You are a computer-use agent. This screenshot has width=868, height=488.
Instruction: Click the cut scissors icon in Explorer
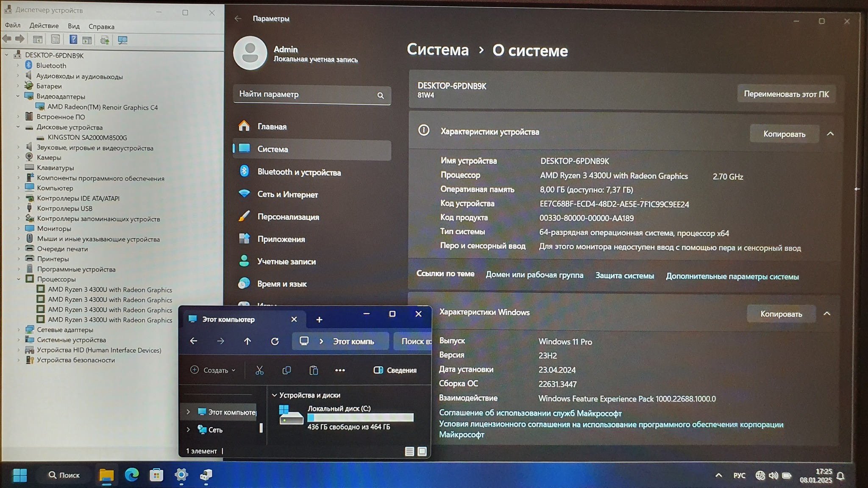coord(259,371)
